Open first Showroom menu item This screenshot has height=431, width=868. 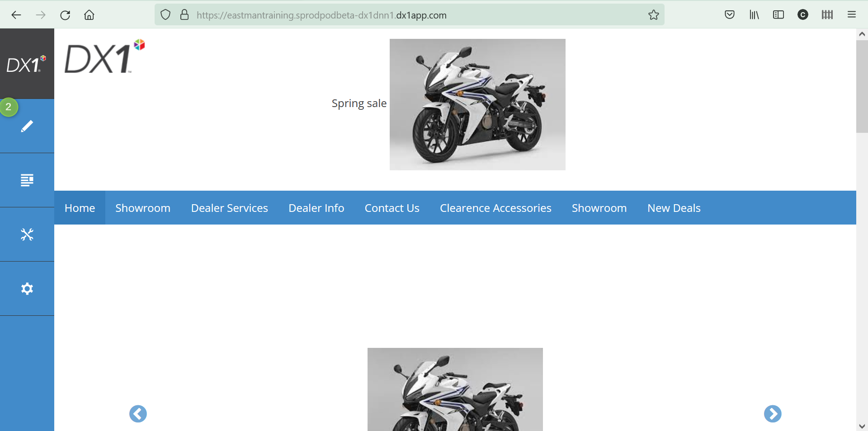click(x=143, y=208)
